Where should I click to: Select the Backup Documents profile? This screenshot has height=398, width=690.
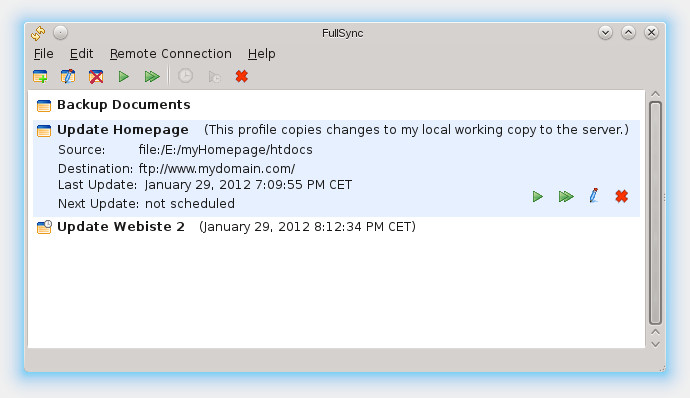pyautogui.click(x=124, y=105)
